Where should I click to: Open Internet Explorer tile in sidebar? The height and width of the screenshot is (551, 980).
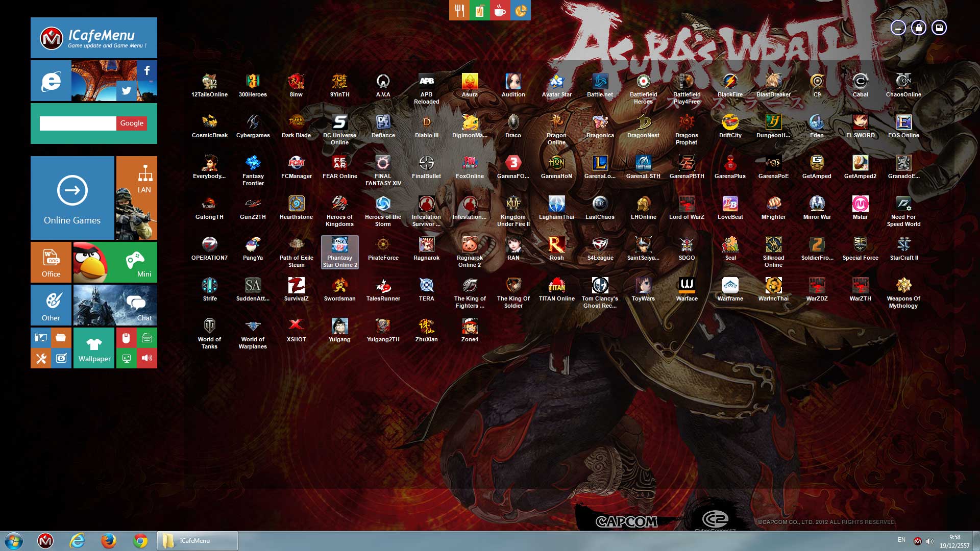click(x=51, y=81)
